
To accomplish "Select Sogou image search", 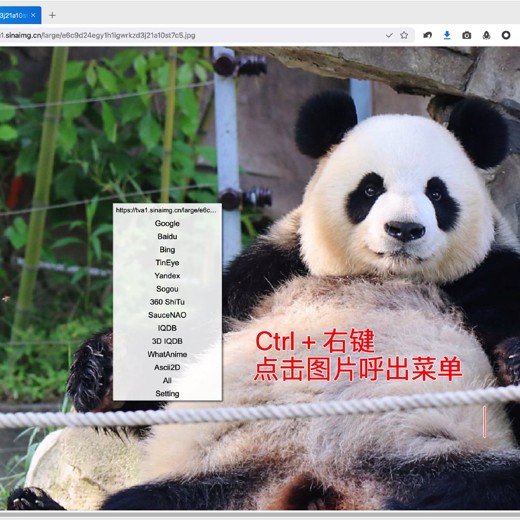I will pos(167,289).
